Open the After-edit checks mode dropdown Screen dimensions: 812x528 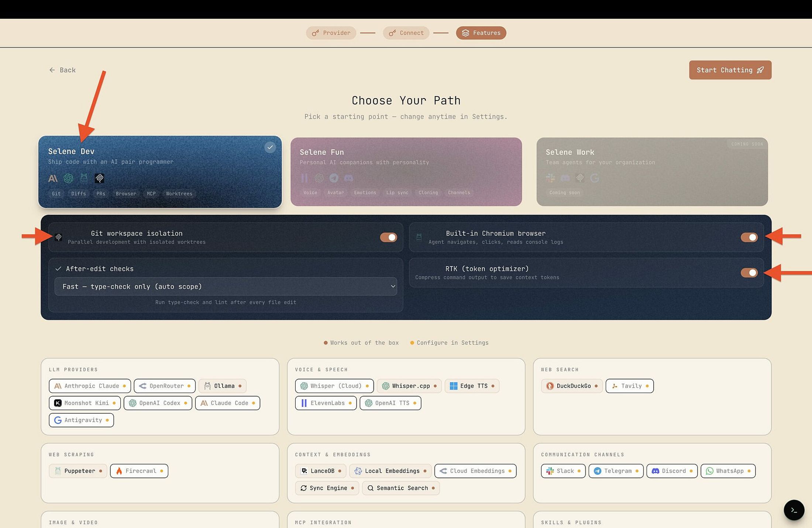226,286
